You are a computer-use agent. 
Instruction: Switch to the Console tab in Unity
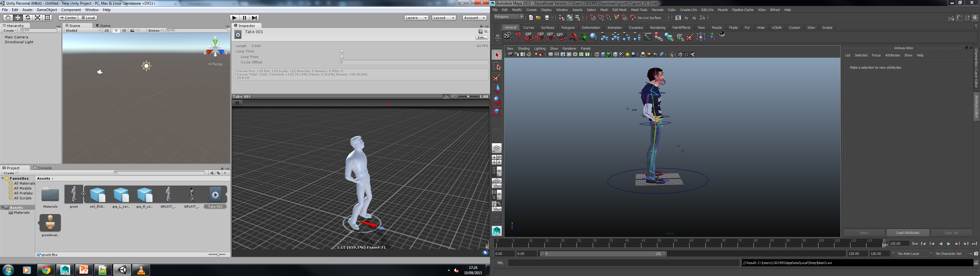click(43, 168)
